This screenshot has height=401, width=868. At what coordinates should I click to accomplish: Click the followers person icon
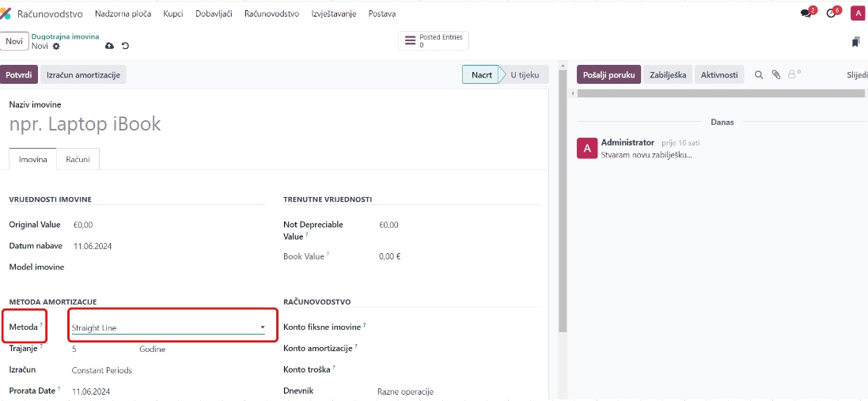pyautogui.click(x=793, y=74)
